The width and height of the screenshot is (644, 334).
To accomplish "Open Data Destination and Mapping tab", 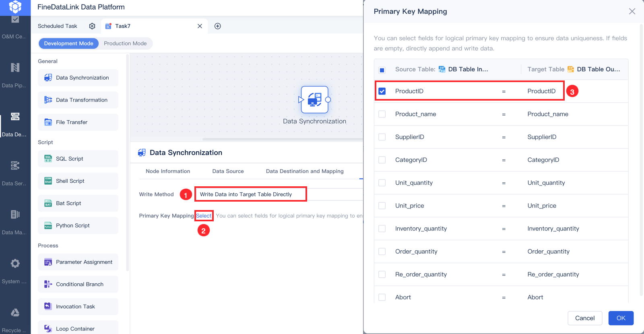I will 305,171.
